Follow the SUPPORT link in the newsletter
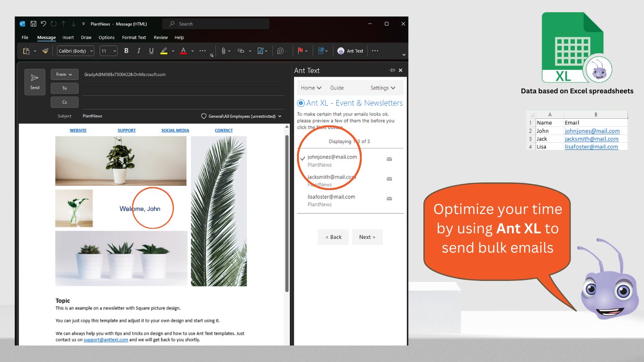This screenshot has height=362, width=644. pos(126,131)
